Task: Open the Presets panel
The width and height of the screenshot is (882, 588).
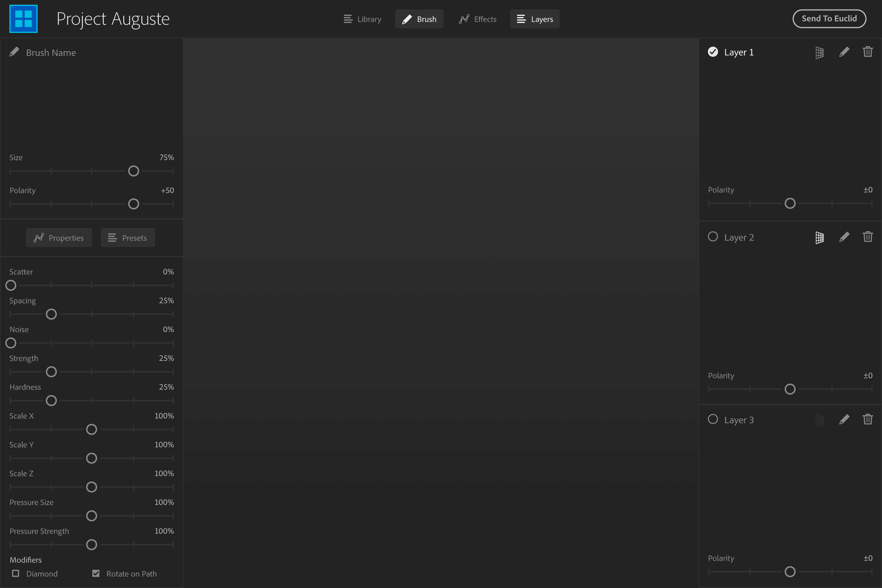Action: click(x=128, y=238)
